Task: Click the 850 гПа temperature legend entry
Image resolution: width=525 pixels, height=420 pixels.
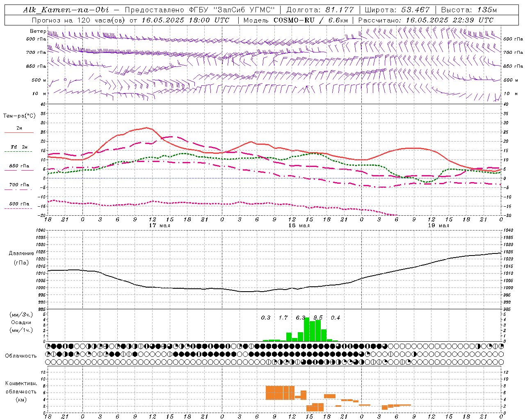Action: [x=19, y=166]
